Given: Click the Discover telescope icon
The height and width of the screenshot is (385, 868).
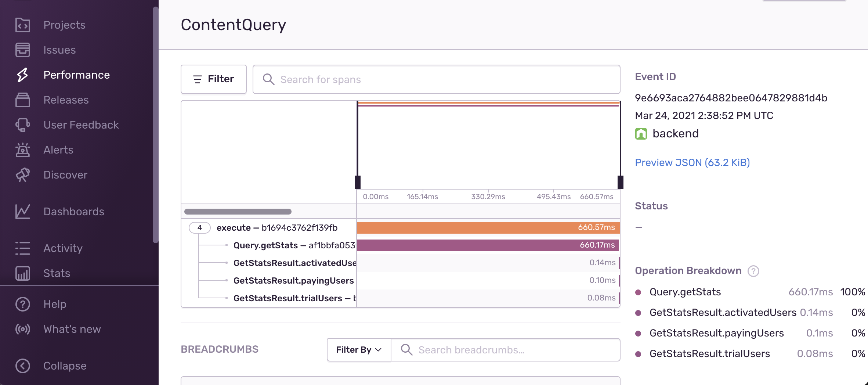Looking at the screenshot, I should [x=23, y=175].
